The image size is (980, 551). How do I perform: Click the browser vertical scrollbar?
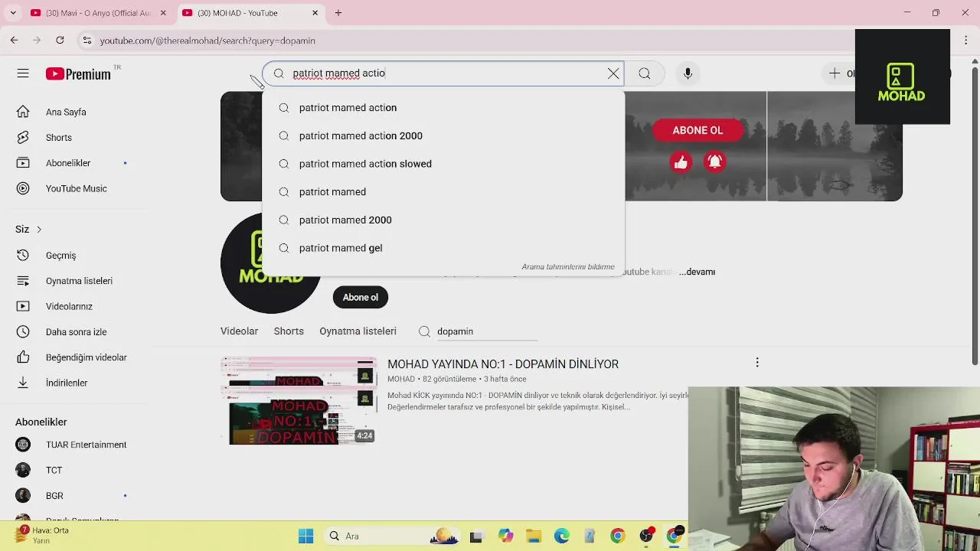click(x=975, y=214)
